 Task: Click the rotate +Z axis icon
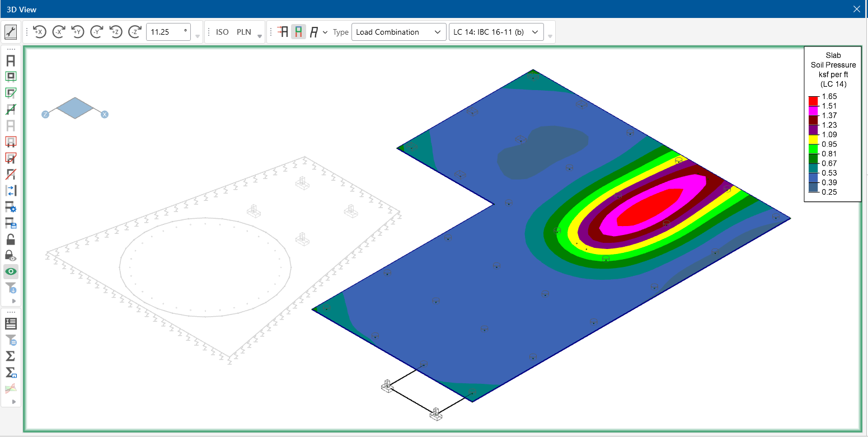(x=116, y=32)
